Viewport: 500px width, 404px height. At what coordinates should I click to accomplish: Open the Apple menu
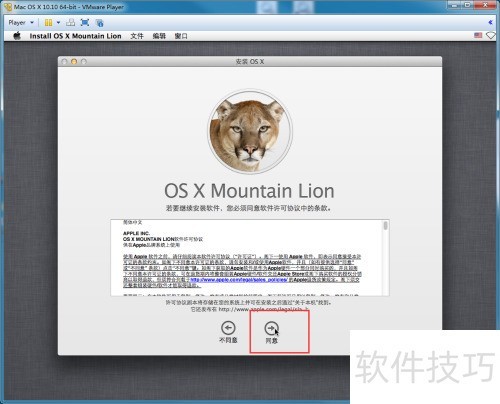(x=17, y=36)
